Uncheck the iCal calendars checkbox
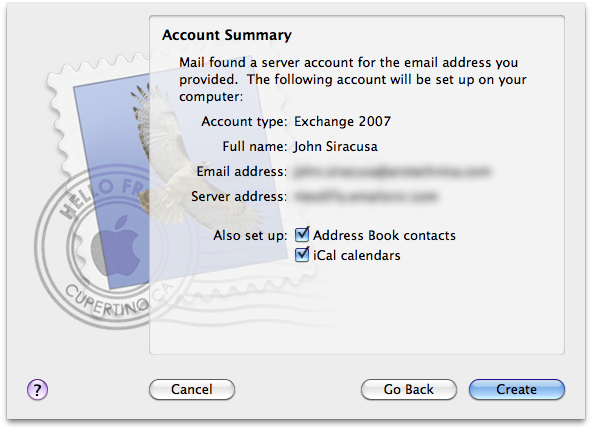Screen dimensions: 592x430 302,255
